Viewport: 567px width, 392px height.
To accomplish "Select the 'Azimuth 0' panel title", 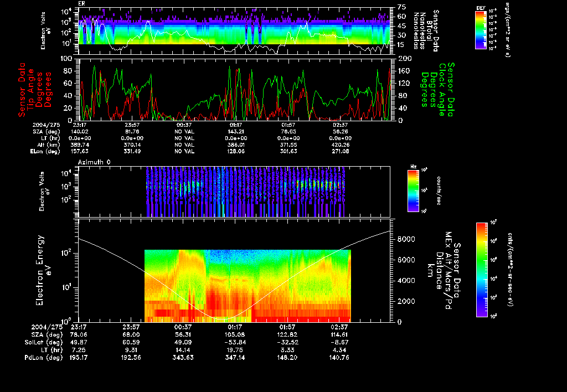I will 94,162.
